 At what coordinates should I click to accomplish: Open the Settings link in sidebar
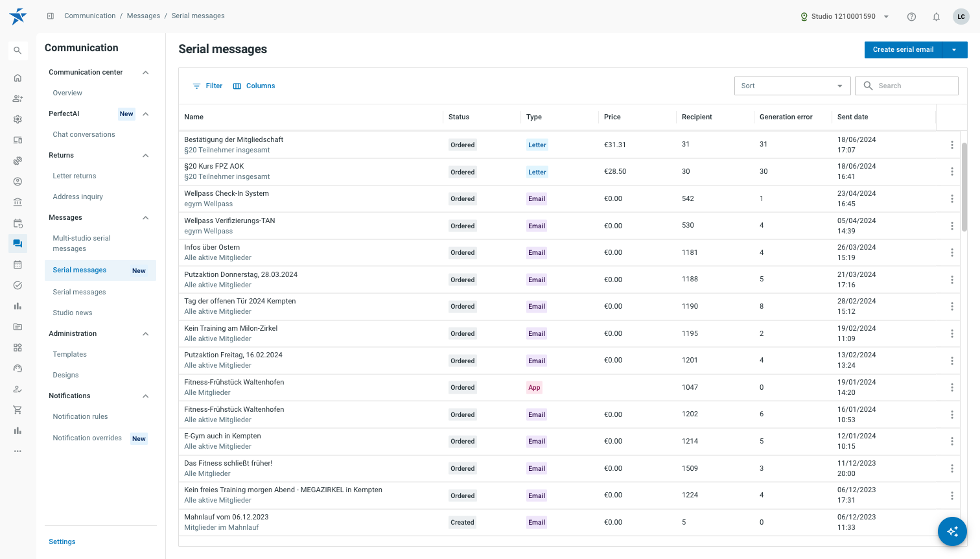coord(62,542)
